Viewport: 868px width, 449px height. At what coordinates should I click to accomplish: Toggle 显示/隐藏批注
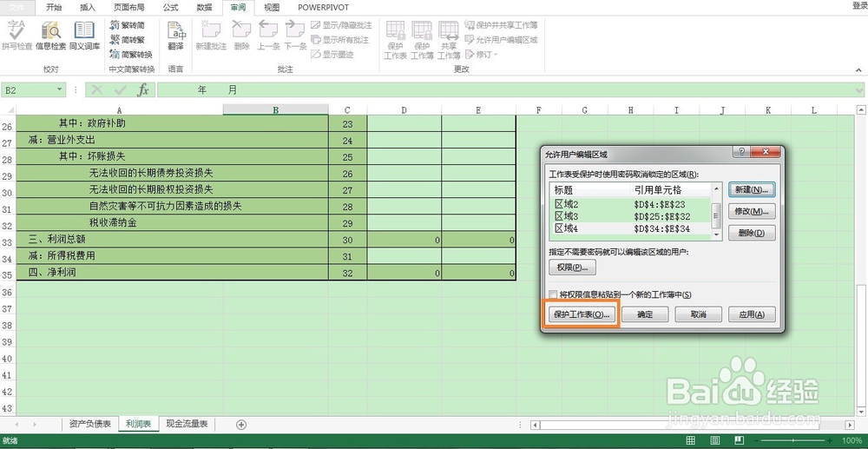(x=341, y=25)
